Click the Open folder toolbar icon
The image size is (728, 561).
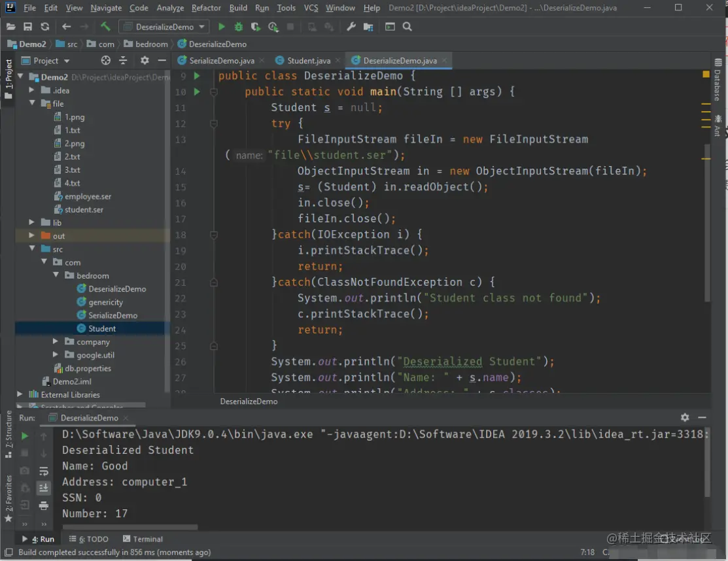point(10,27)
